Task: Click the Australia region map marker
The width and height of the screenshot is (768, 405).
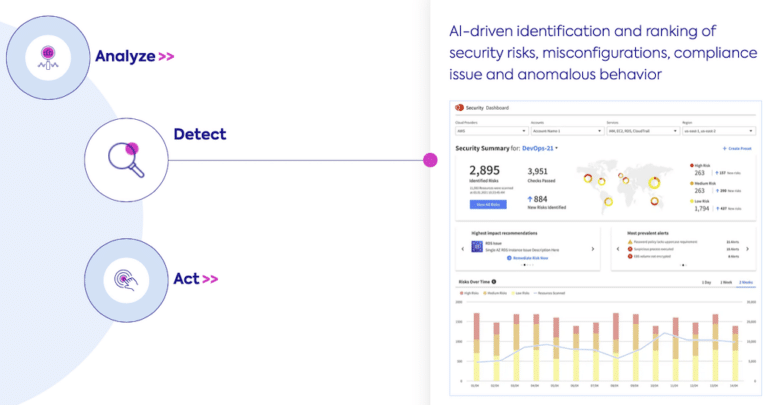Action: tap(654, 201)
